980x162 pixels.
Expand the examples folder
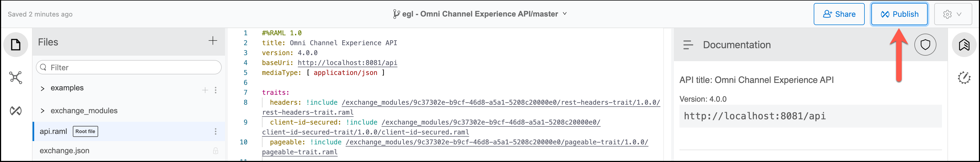[x=43, y=89]
